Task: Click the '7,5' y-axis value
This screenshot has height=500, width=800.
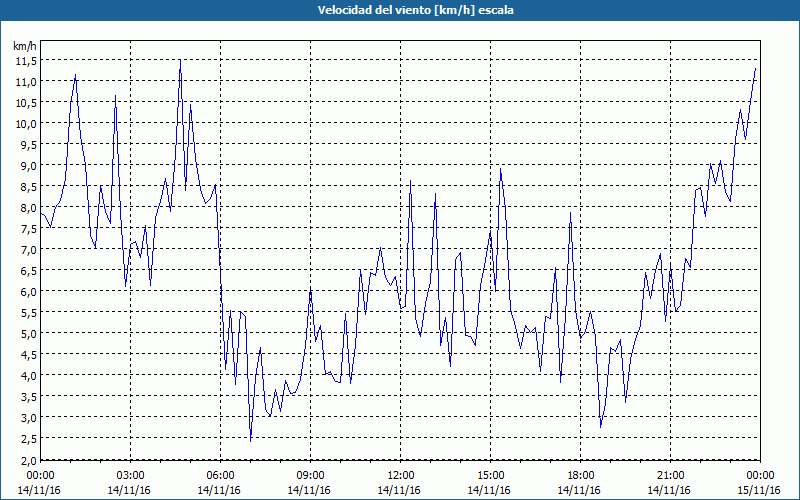Action: point(28,229)
